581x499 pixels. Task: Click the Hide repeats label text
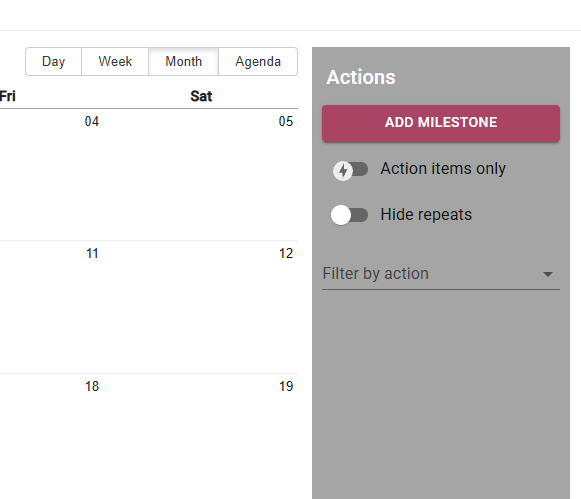426,214
